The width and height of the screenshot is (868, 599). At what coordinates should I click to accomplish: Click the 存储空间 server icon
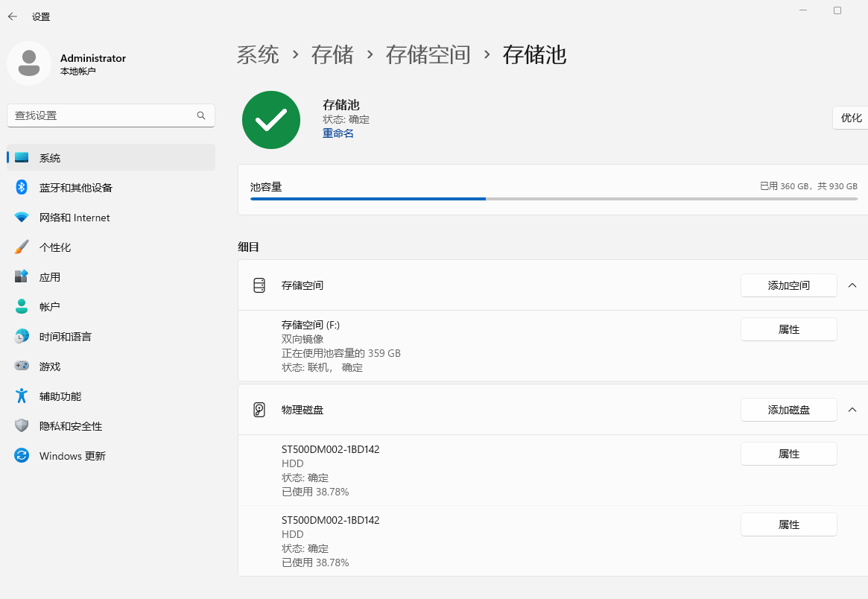(x=259, y=285)
